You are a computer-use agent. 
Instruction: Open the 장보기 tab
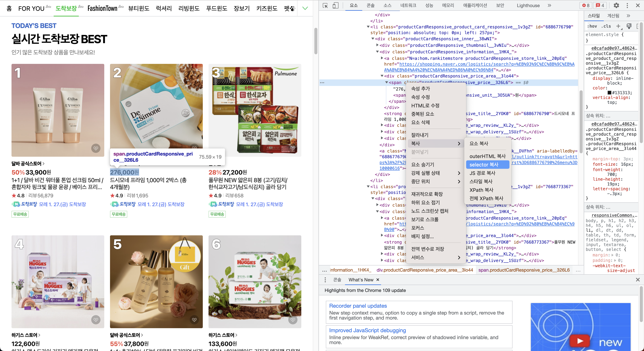[x=242, y=8]
